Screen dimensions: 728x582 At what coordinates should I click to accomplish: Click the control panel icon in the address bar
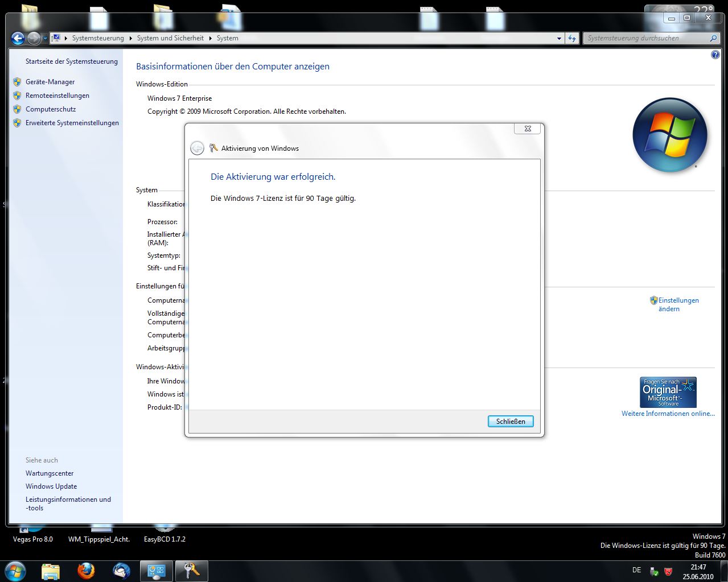click(x=56, y=38)
